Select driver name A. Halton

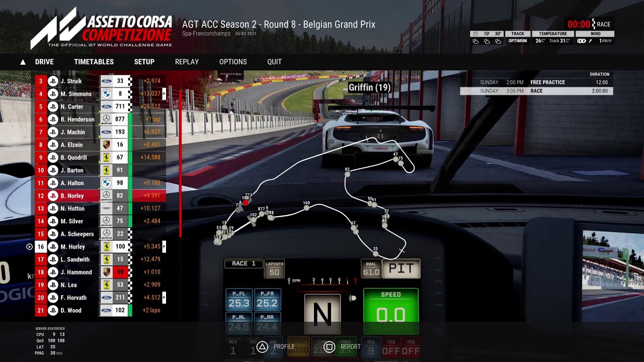[x=72, y=183]
